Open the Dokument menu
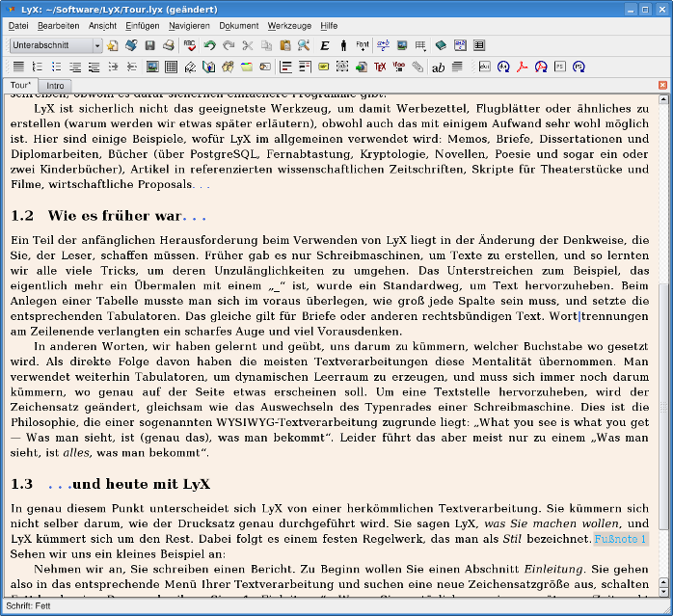673x616 pixels. pyautogui.click(x=239, y=26)
